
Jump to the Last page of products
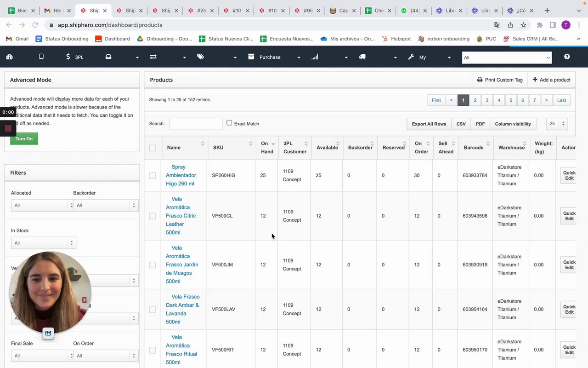(561, 100)
